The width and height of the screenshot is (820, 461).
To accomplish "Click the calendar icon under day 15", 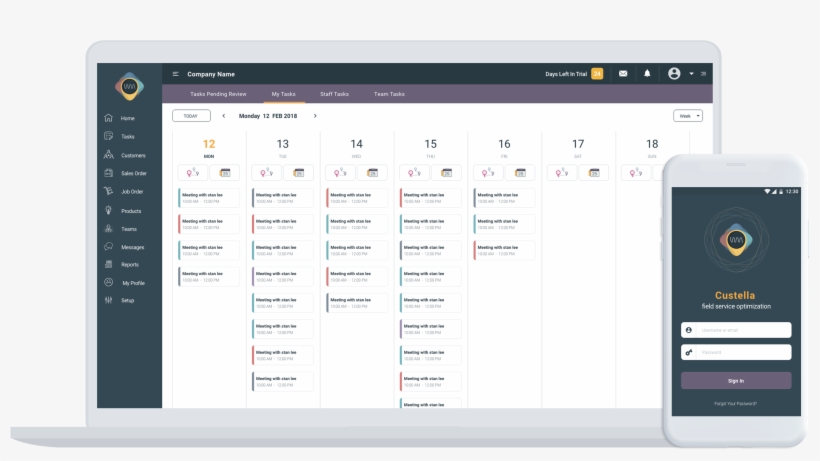I will coord(446,172).
